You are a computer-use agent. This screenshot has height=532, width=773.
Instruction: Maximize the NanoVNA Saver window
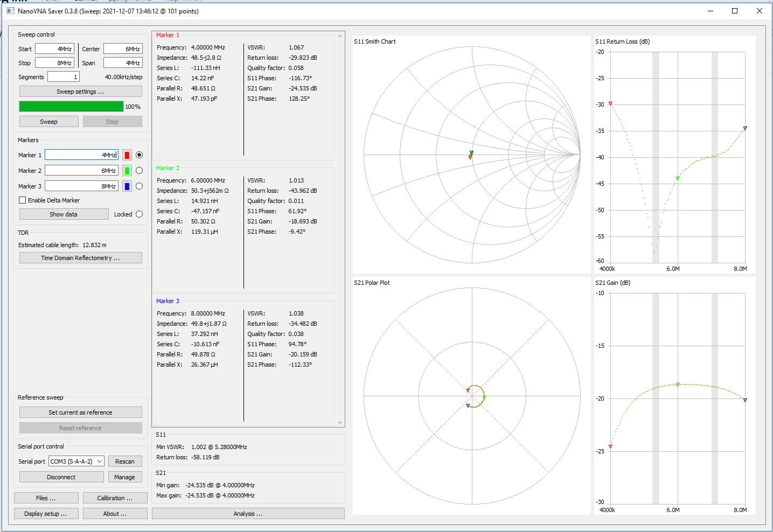pos(734,11)
